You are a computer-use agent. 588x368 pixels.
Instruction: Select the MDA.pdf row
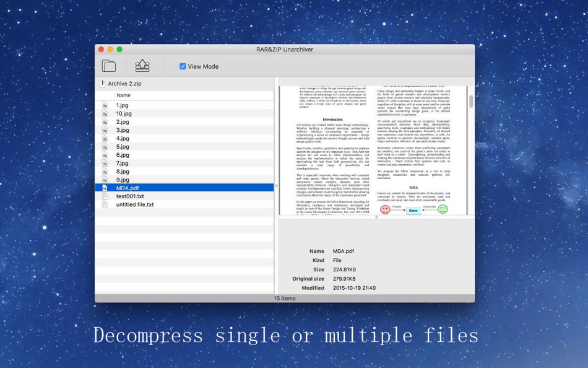coord(184,188)
